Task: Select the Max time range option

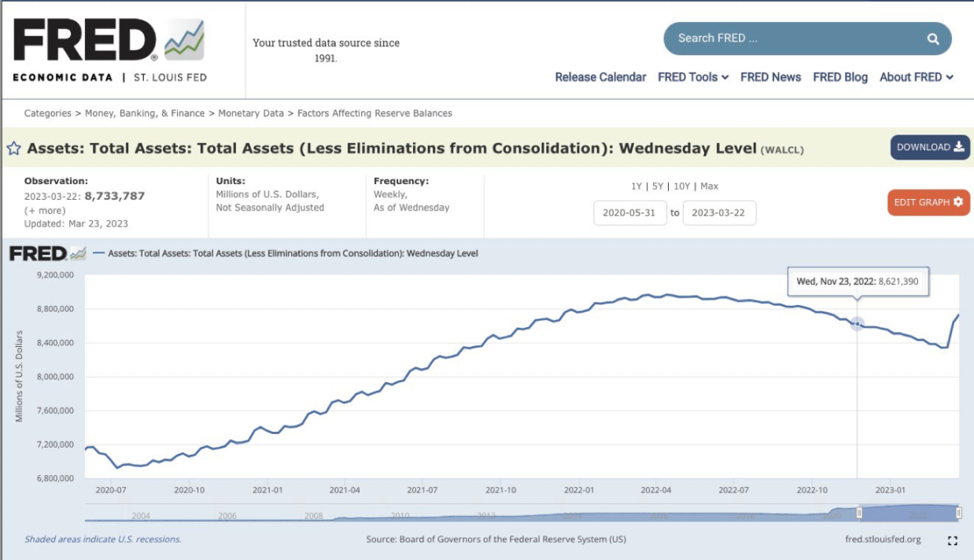Action: [709, 186]
